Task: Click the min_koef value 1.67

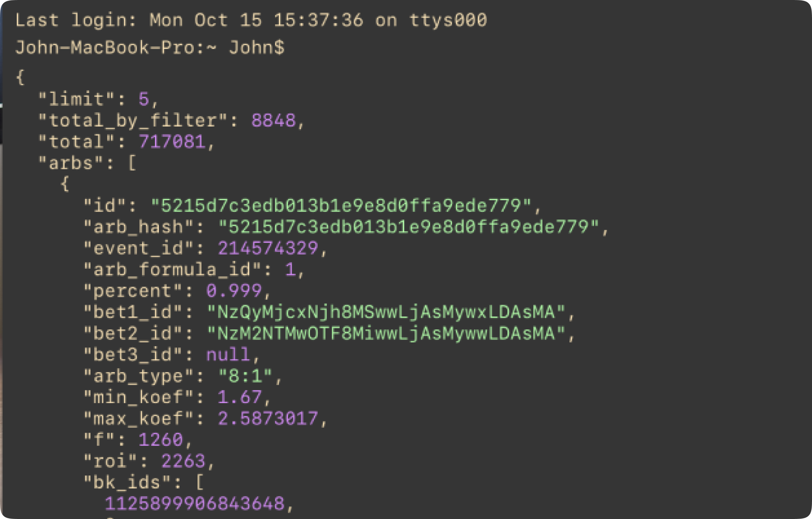Action: 239,397
